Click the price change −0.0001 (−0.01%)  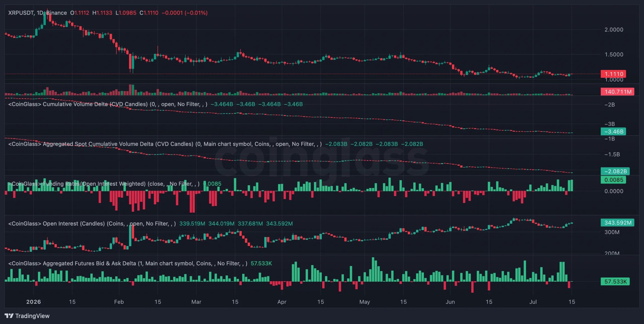tap(185, 13)
